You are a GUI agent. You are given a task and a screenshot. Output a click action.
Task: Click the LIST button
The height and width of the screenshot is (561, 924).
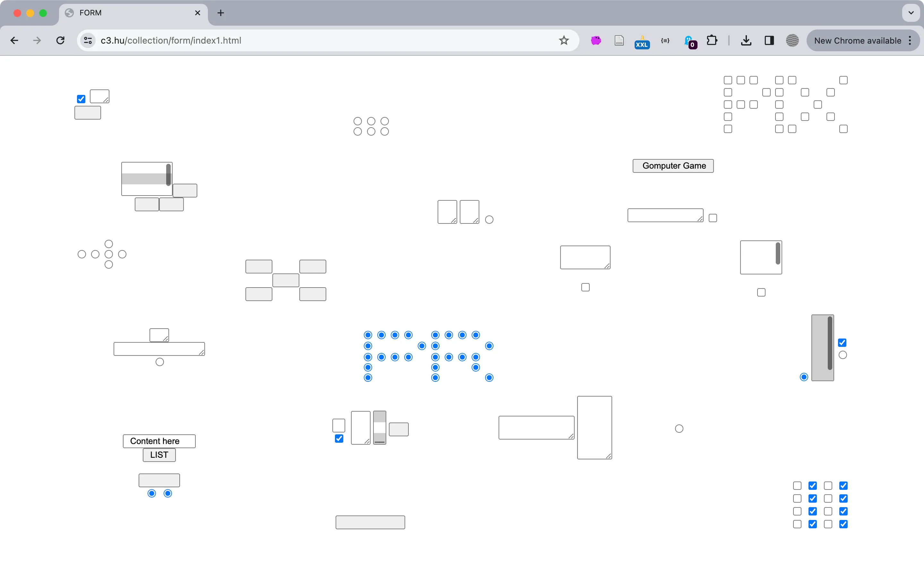(x=159, y=455)
